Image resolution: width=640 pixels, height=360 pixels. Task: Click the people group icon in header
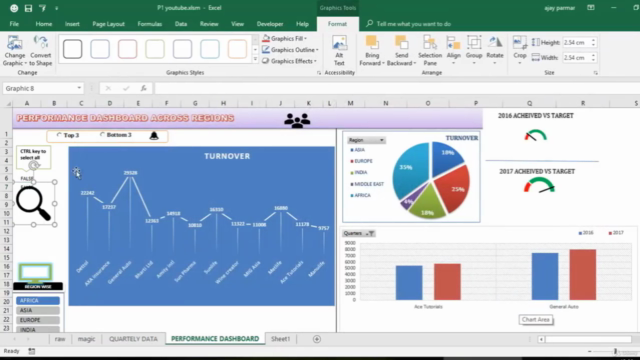click(297, 120)
